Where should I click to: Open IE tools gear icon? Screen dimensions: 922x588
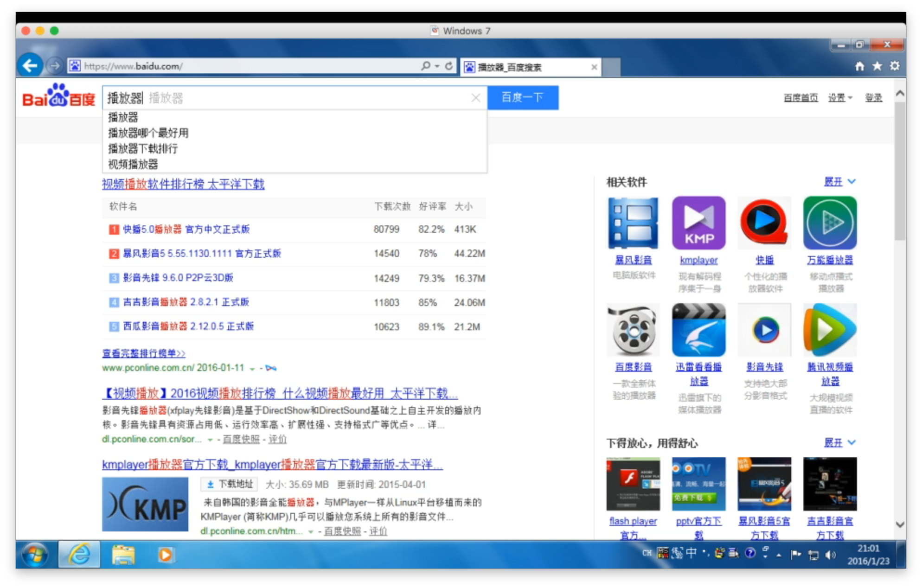pos(895,66)
